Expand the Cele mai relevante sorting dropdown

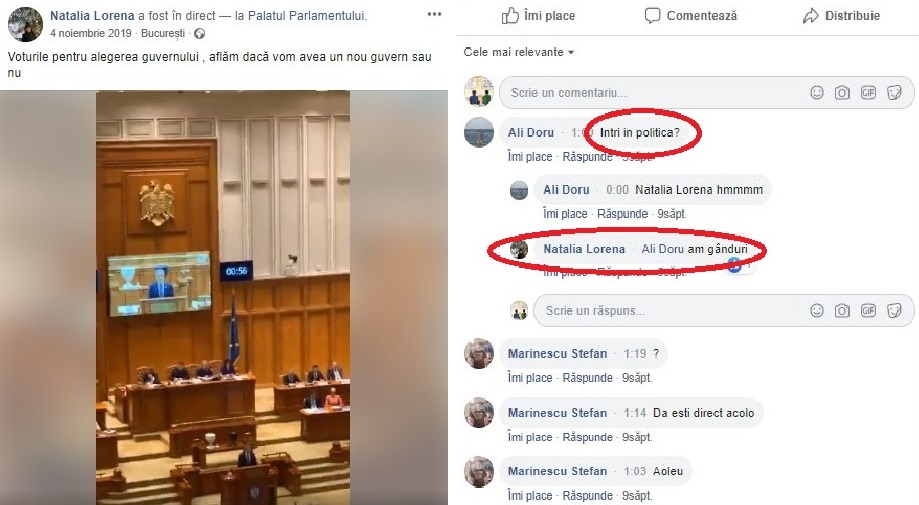coord(519,52)
